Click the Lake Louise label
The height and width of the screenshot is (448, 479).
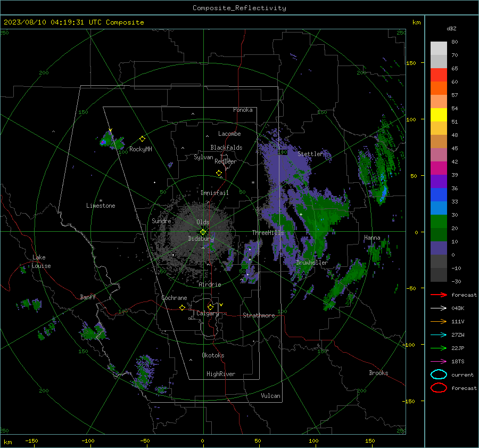coord(42,262)
